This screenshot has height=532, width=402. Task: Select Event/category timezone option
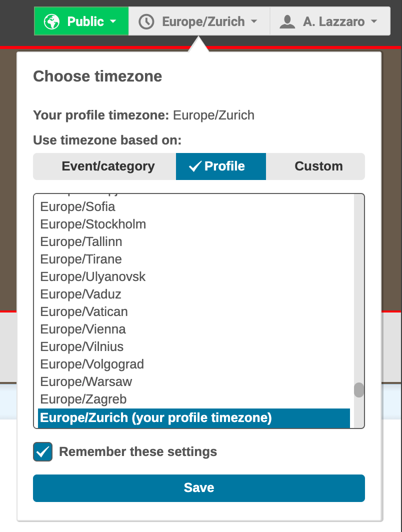point(108,166)
